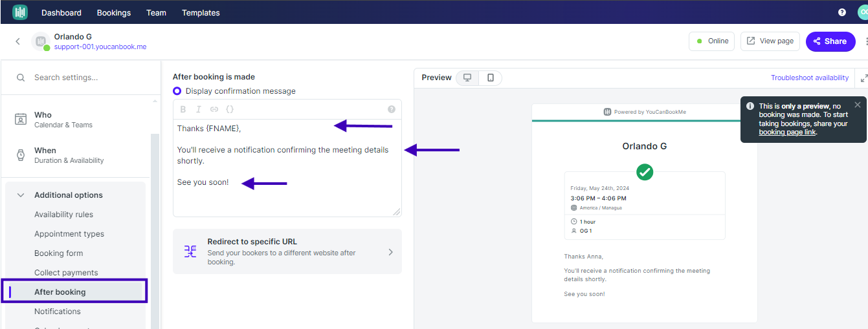Go back using the left arrow

click(17, 41)
